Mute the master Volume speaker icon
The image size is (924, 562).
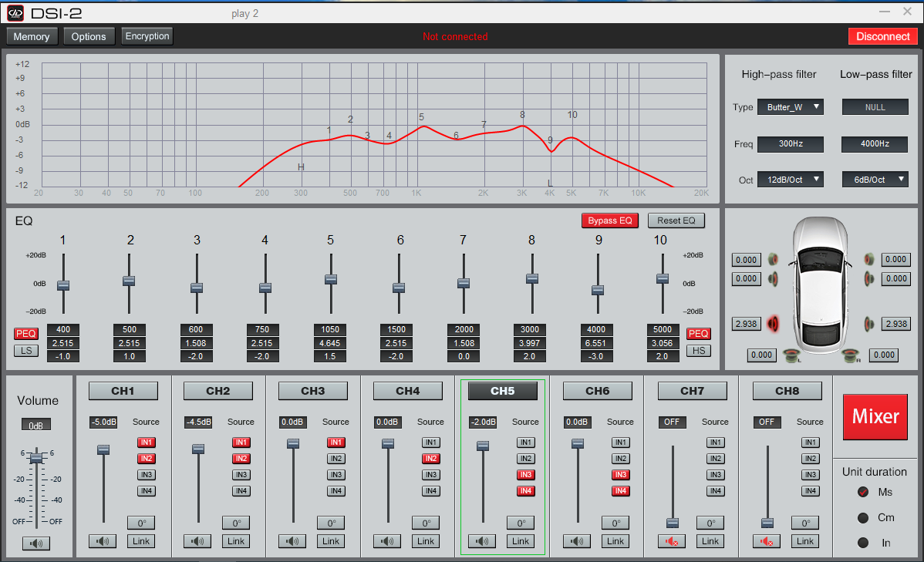(35, 543)
